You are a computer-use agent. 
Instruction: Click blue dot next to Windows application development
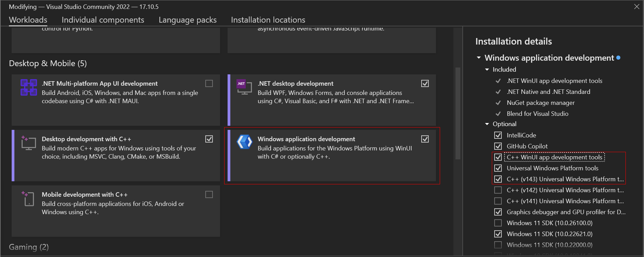[x=618, y=58]
